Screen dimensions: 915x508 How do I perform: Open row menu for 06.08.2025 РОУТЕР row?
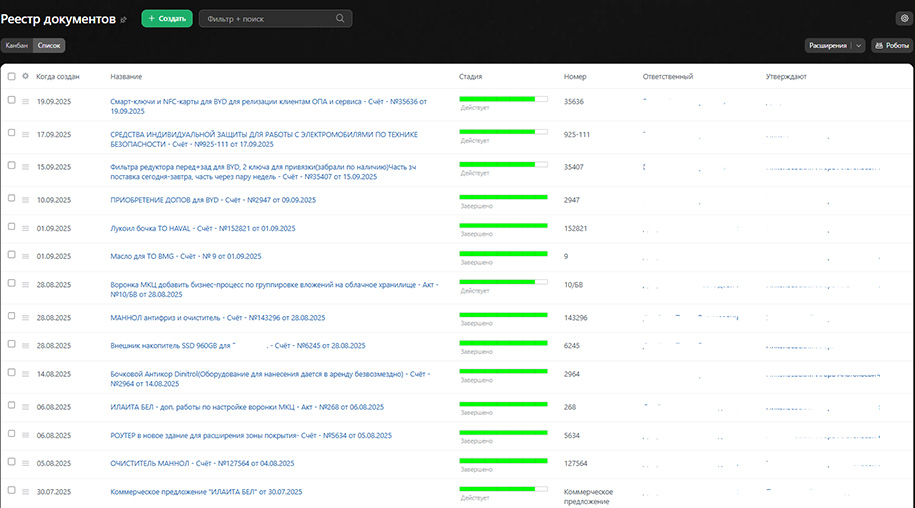click(x=25, y=435)
